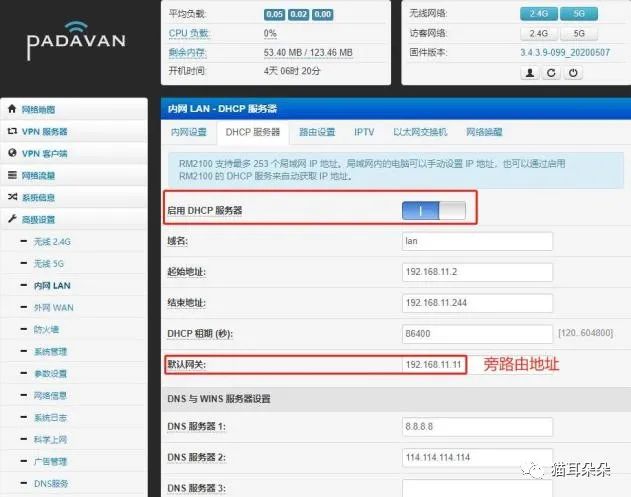Switch to the 内网设置 tab

(189, 132)
